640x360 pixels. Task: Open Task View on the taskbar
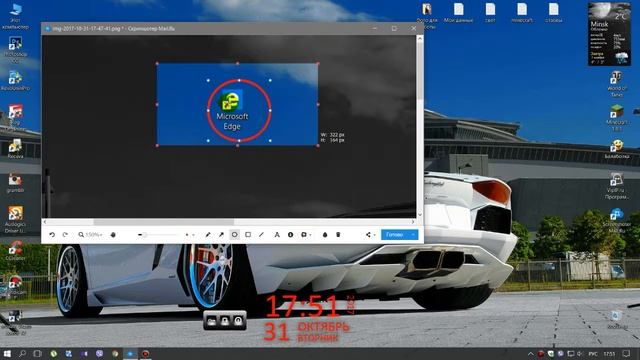coord(38,353)
